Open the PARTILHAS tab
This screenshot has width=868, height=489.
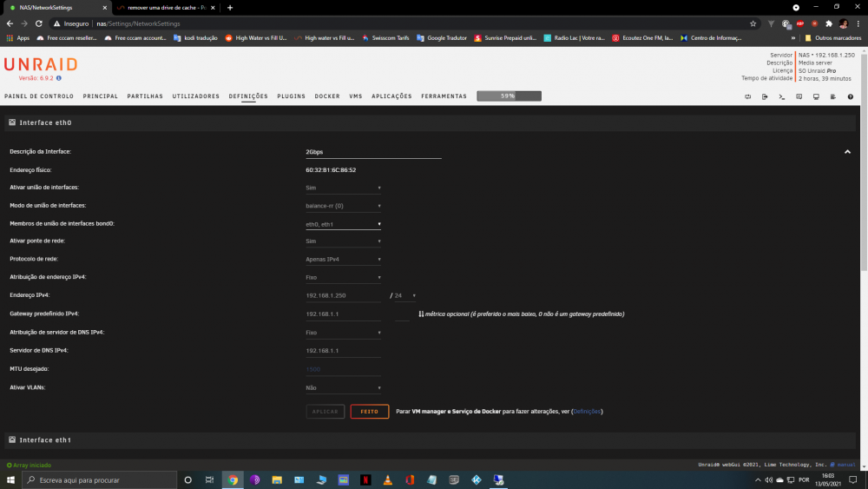coord(145,96)
